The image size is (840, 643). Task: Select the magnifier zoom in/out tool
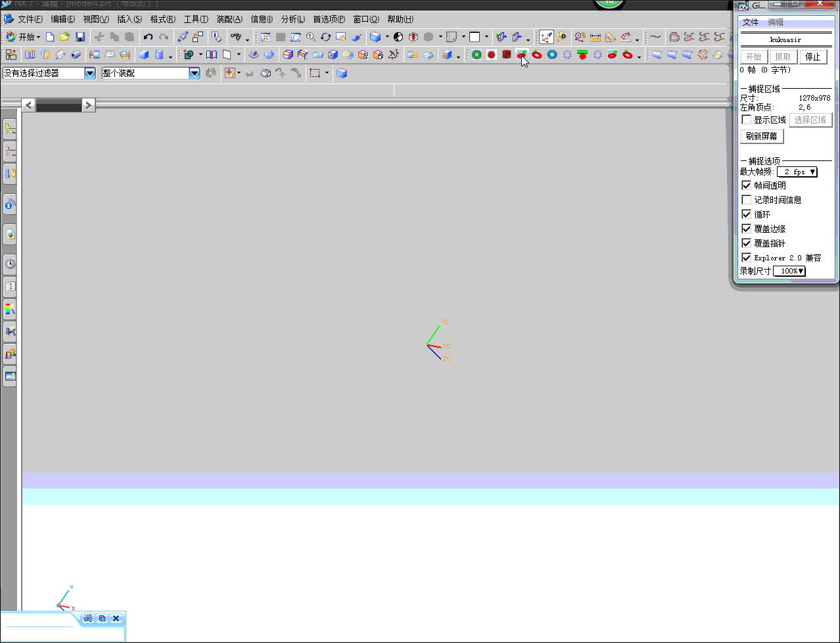[x=311, y=37]
